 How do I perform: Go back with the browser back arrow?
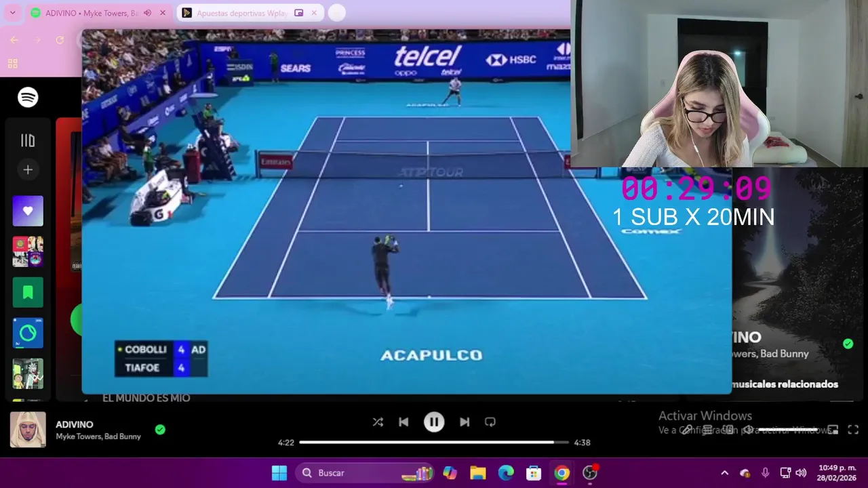[14, 40]
